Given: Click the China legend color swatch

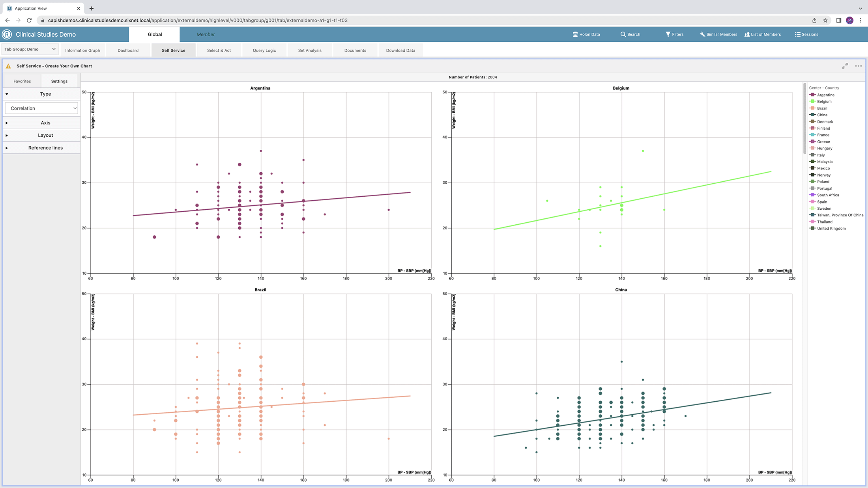Looking at the screenshot, I should pos(812,115).
